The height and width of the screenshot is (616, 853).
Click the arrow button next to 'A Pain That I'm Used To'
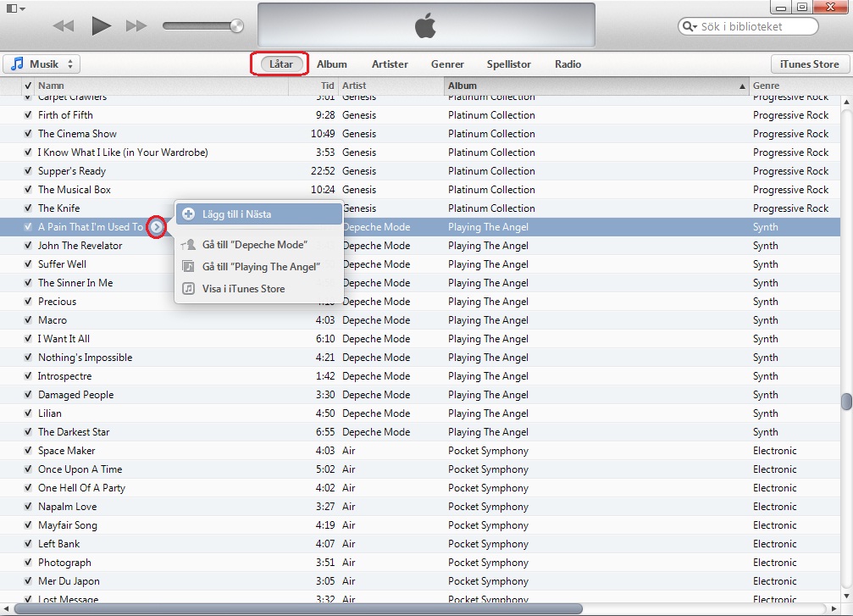pos(157,227)
